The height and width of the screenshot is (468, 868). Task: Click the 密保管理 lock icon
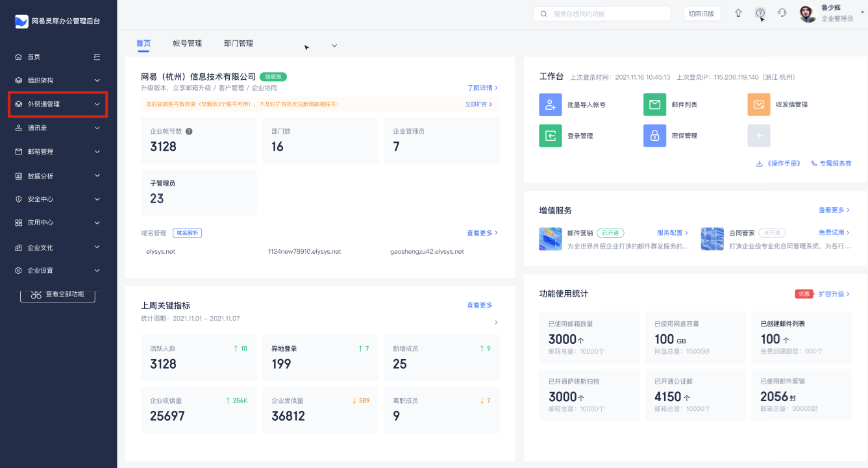654,136
